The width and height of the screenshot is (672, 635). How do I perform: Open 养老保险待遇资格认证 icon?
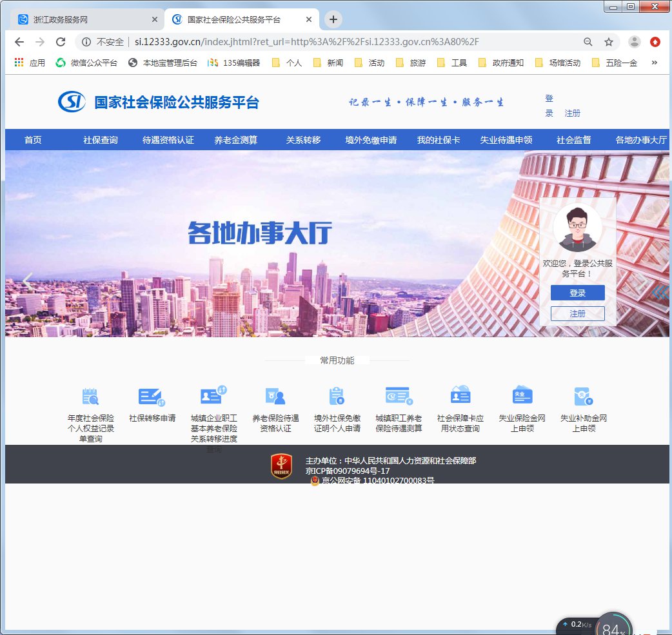click(x=275, y=396)
